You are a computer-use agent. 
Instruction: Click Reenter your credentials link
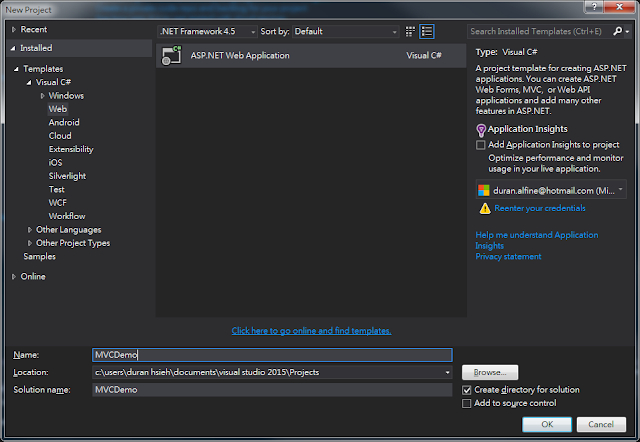pos(540,209)
